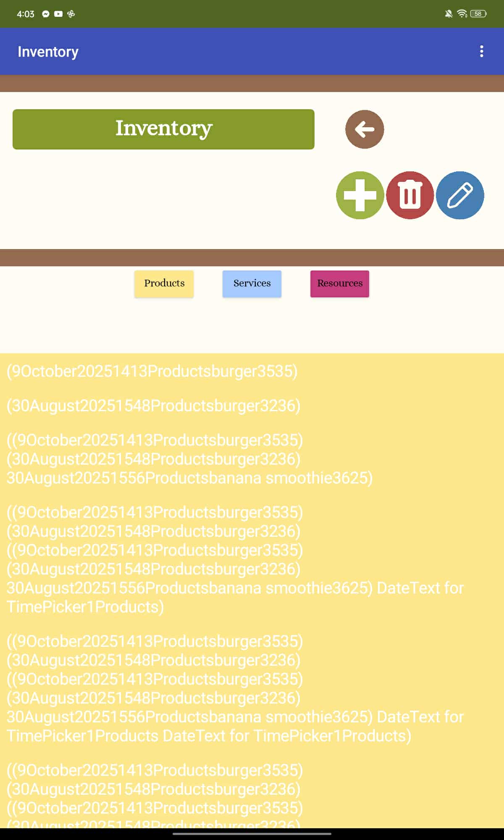Select the standalone (30August20251548Productsburger3236) entry

pos(252,406)
